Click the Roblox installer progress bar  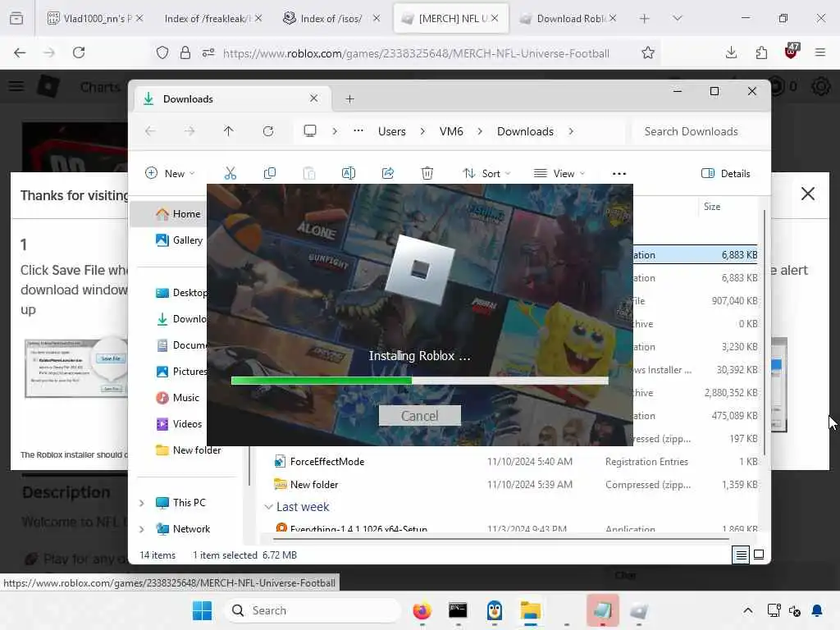pyautogui.click(x=419, y=381)
